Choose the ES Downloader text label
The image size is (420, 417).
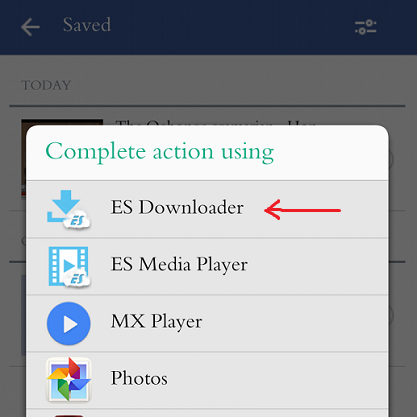pyautogui.click(x=177, y=208)
